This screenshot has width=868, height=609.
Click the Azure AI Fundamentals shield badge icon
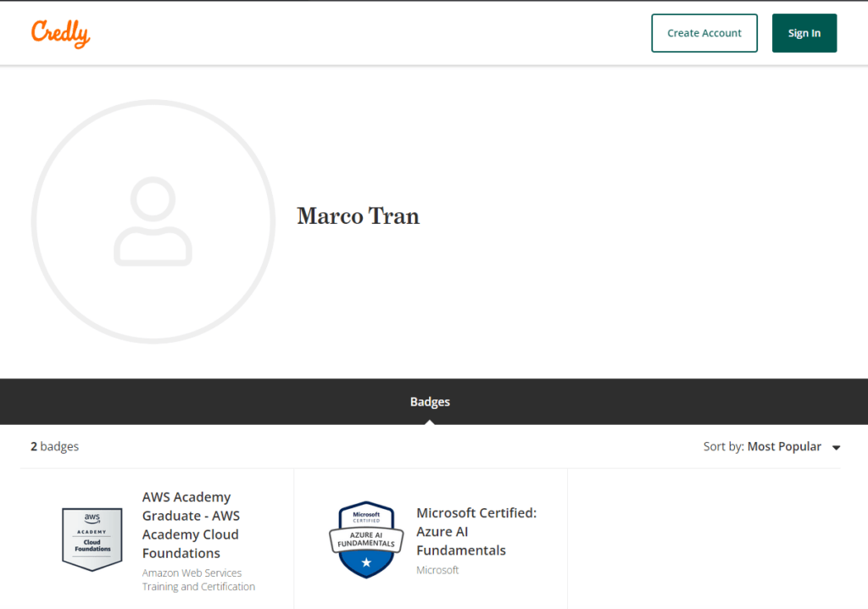(365, 539)
